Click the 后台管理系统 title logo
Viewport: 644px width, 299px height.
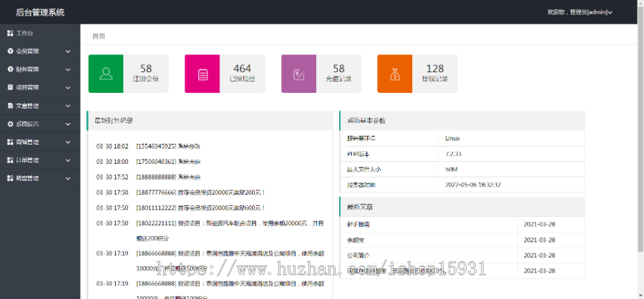pyautogui.click(x=40, y=12)
